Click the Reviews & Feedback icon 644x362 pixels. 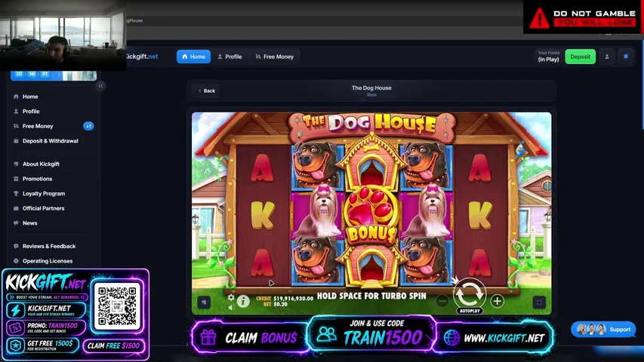(16, 247)
